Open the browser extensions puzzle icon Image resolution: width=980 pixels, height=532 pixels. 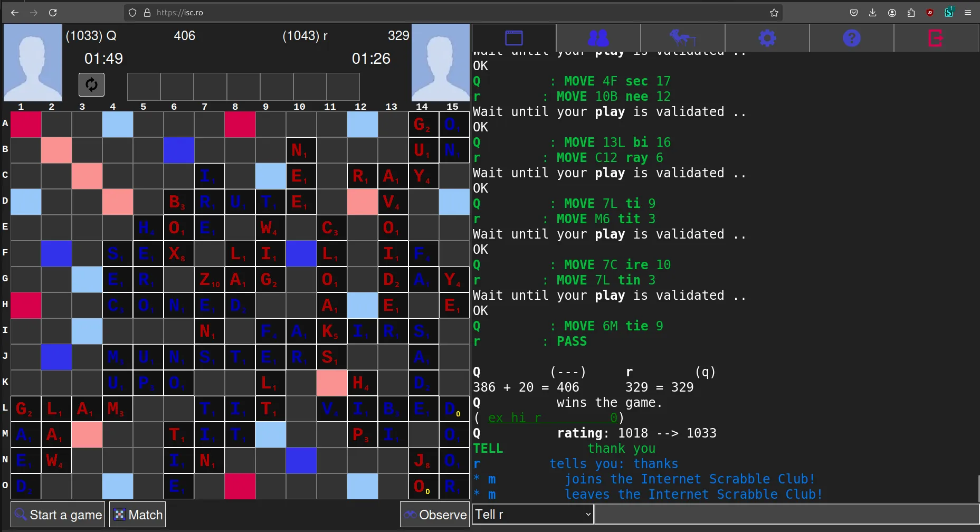click(911, 13)
